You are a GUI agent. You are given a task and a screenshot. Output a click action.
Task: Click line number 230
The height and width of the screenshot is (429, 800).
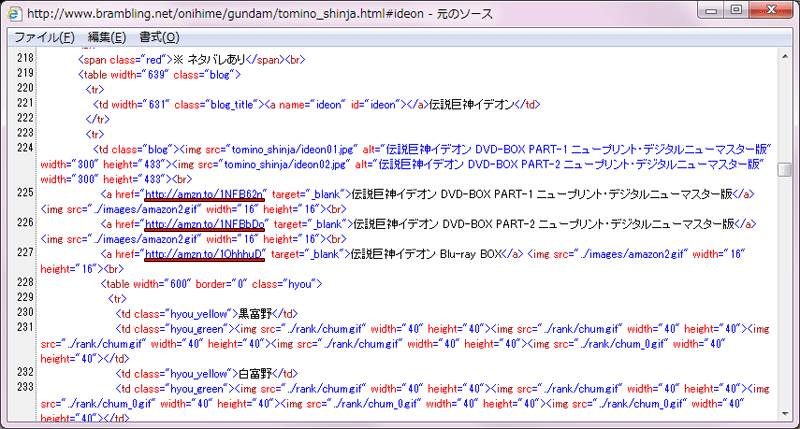(x=25, y=312)
